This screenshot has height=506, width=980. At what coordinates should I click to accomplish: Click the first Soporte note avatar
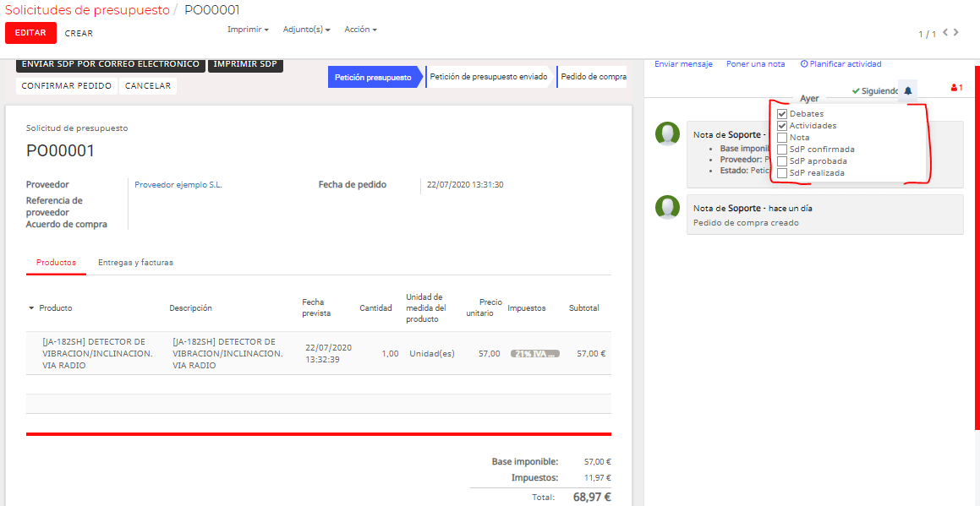click(x=667, y=133)
